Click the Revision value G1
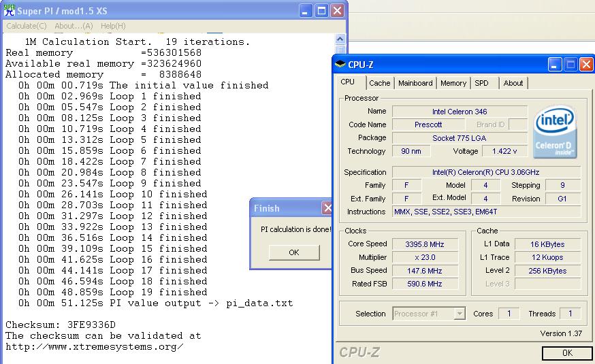595x364 pixels. [x=563, y=199]
